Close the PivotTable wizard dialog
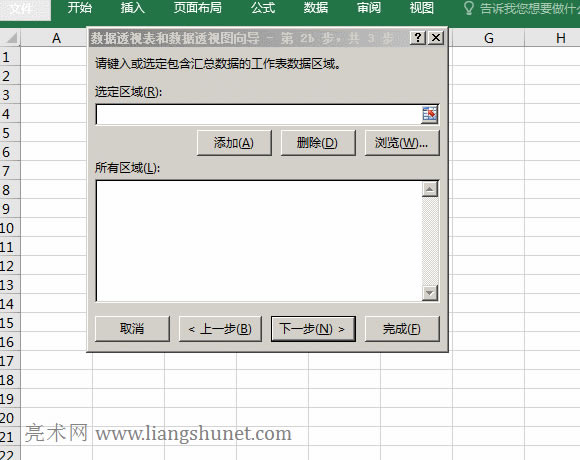Viewport: 580px width, 460px height. point(436,38)
